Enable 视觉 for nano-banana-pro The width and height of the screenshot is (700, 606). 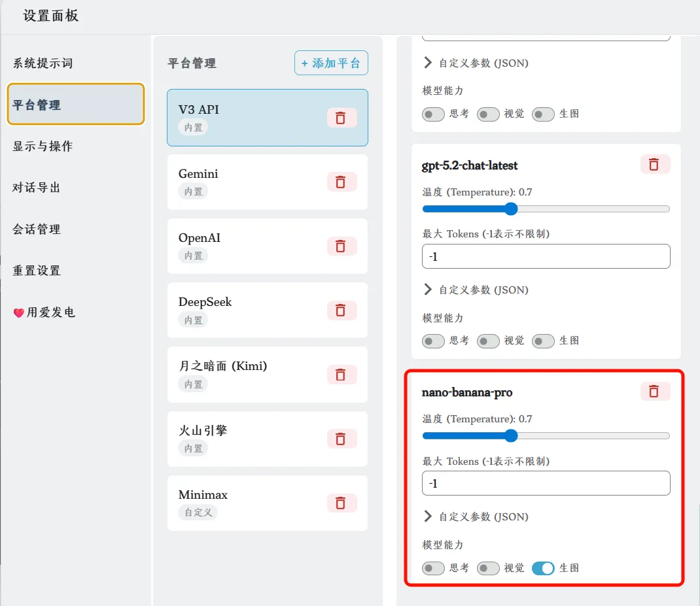[x=488, y=568]
